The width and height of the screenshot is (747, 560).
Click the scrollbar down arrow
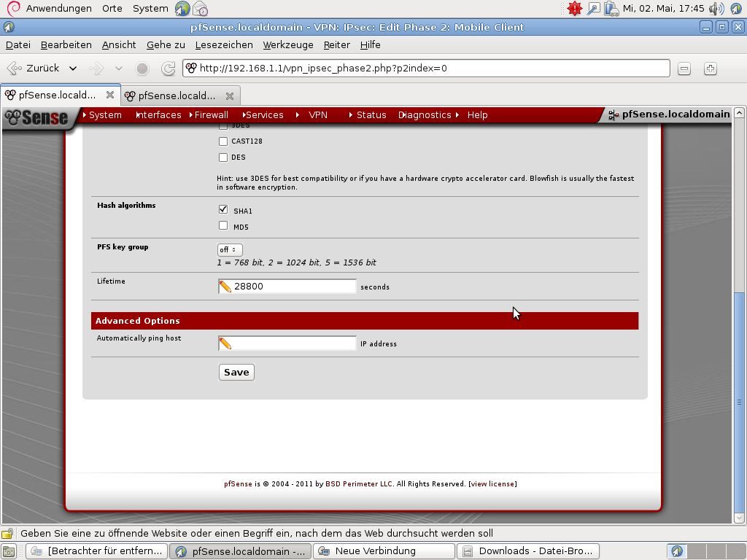[x=739, y=518]
